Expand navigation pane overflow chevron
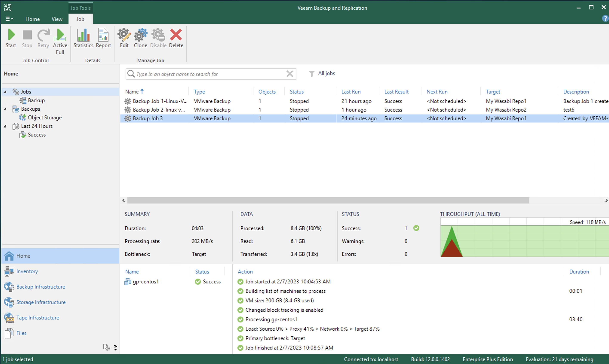 tap(115, 347)
